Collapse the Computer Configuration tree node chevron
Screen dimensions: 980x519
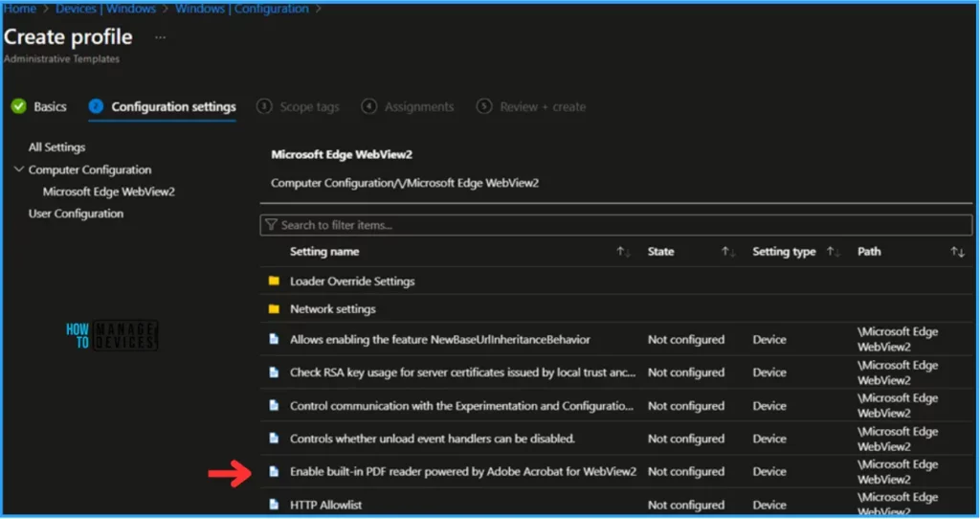coord(19,169)
